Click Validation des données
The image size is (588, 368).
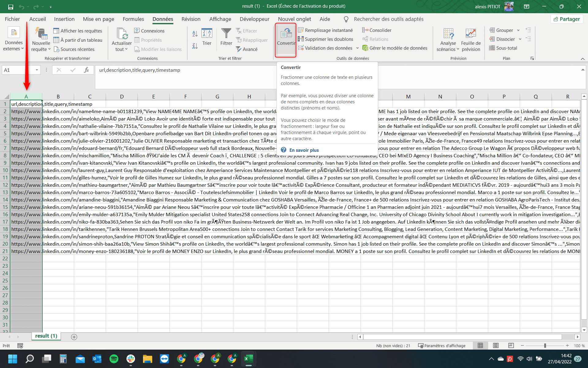[325, 48]
